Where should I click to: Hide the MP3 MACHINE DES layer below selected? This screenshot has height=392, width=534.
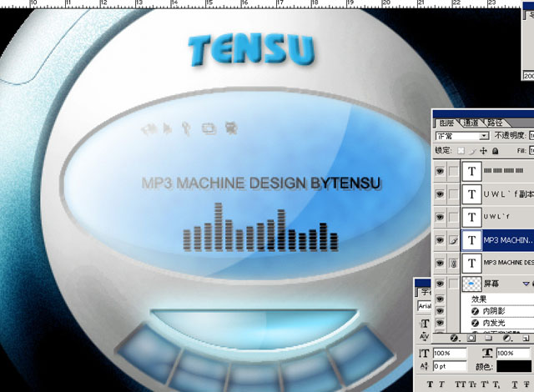(x=440, y=263)
